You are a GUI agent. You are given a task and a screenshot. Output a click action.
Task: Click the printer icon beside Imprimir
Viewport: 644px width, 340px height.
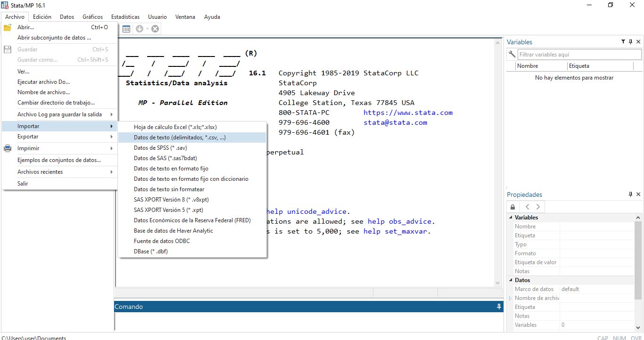tap(8, 148)
